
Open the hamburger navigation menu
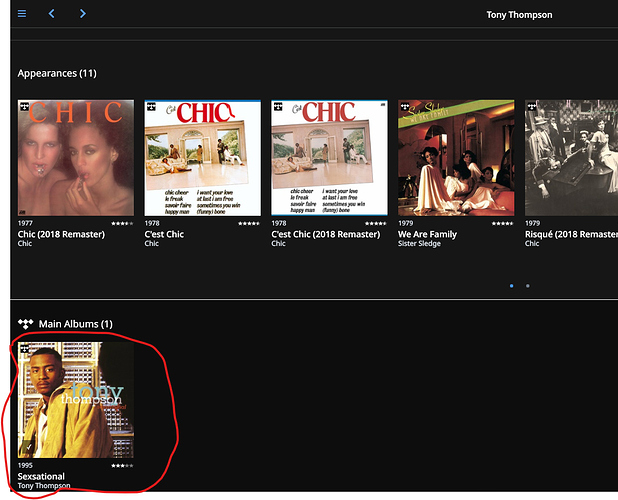tap(22, 14)
